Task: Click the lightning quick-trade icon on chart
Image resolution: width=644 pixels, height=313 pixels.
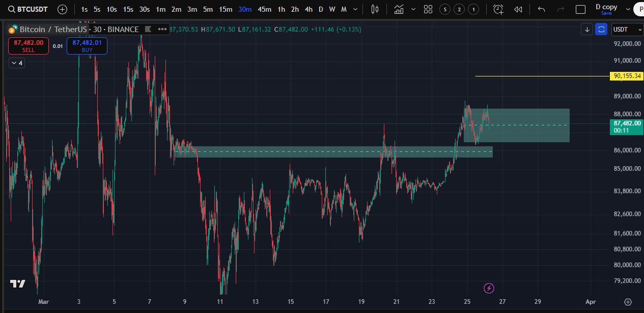Action: (x=488, y=288)
